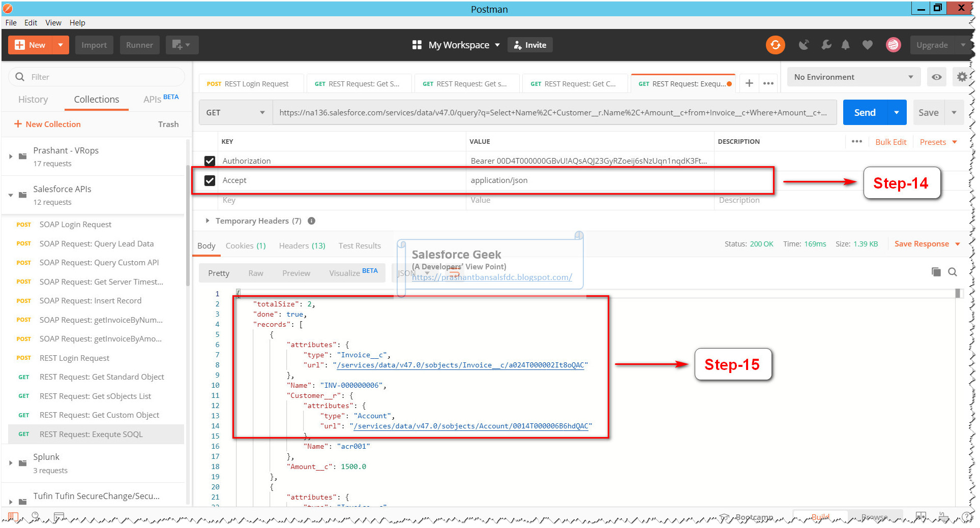This screenshot has width=980, height=528.
Task: Open the HTTP method GET dropdown
Action: (235, 112)
